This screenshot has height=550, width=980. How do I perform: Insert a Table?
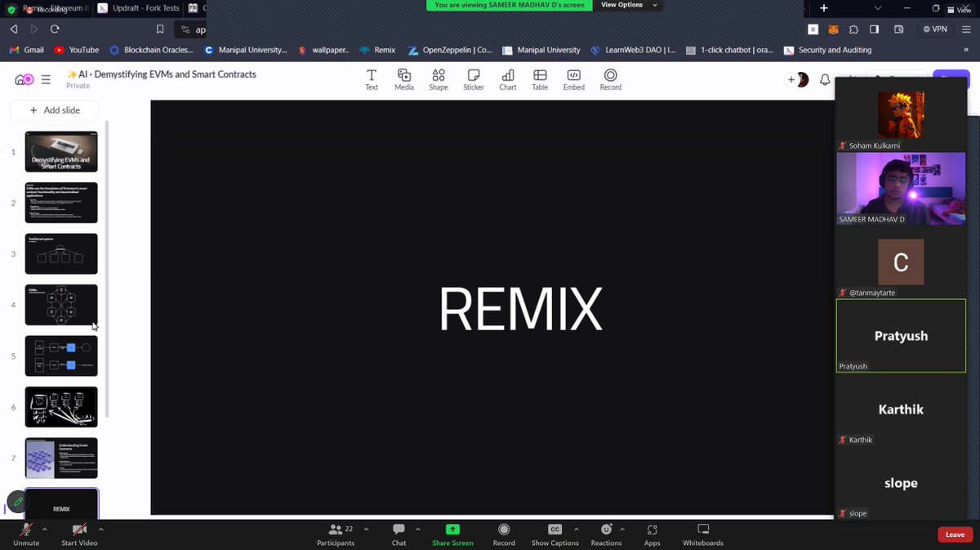tap(540, 78)
